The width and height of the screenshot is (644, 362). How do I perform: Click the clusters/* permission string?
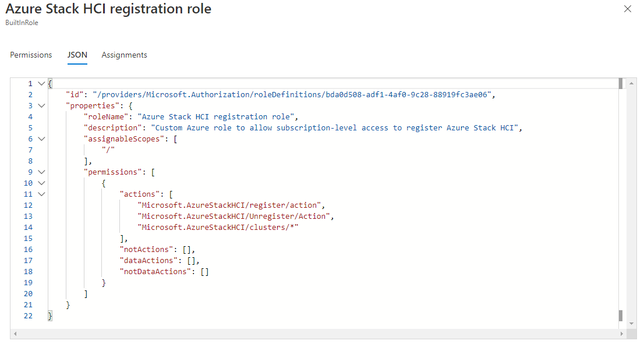point(218,228)
